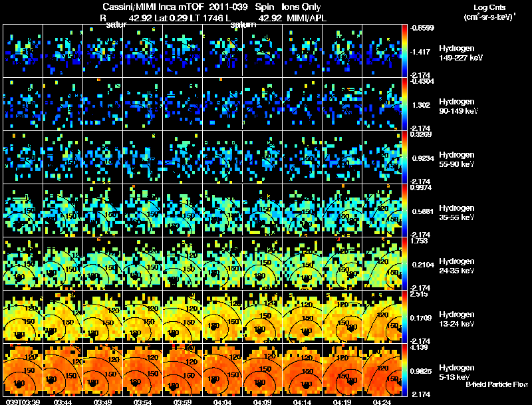Open the 13-24 keV image at 03:59
Image resolution: width=532 pixels, height=405 pixels.
182,317
